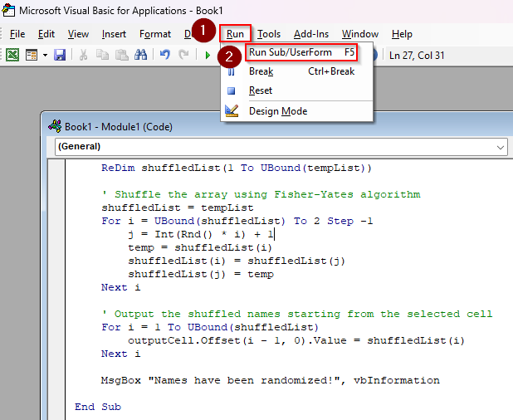Screen dimensions: 513x420
Task: Click the Cut scissors icon
Action: tap(83, 55)
